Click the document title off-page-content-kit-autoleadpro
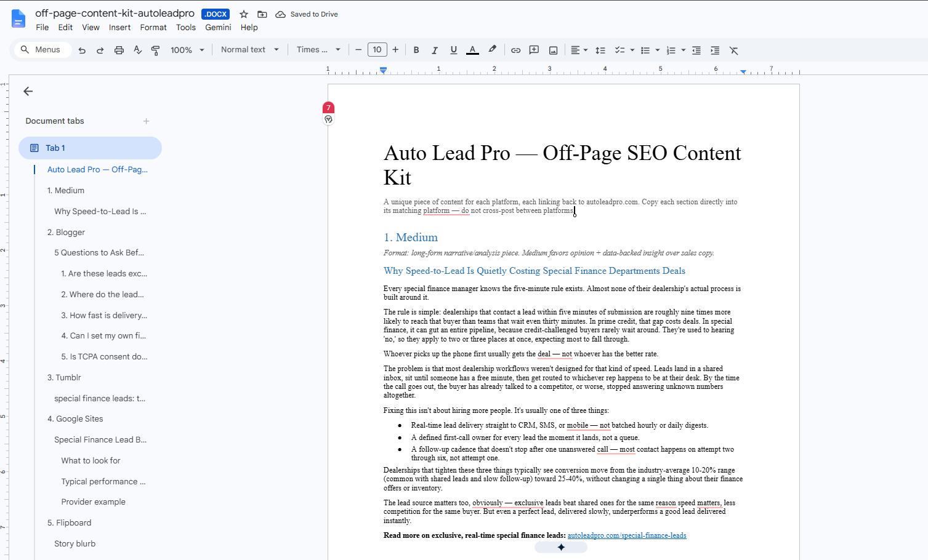The image size is (928, 560). [x=115, y=13]
